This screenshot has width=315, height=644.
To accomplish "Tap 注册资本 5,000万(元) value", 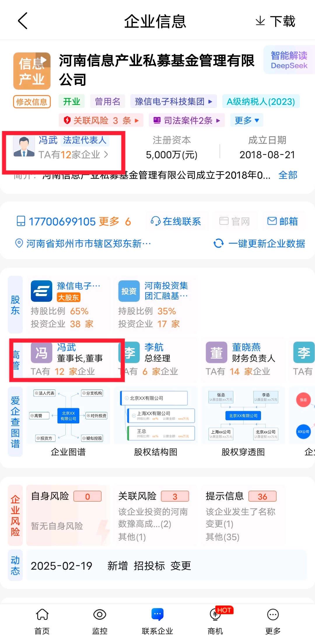I will (x=171, y=155).
